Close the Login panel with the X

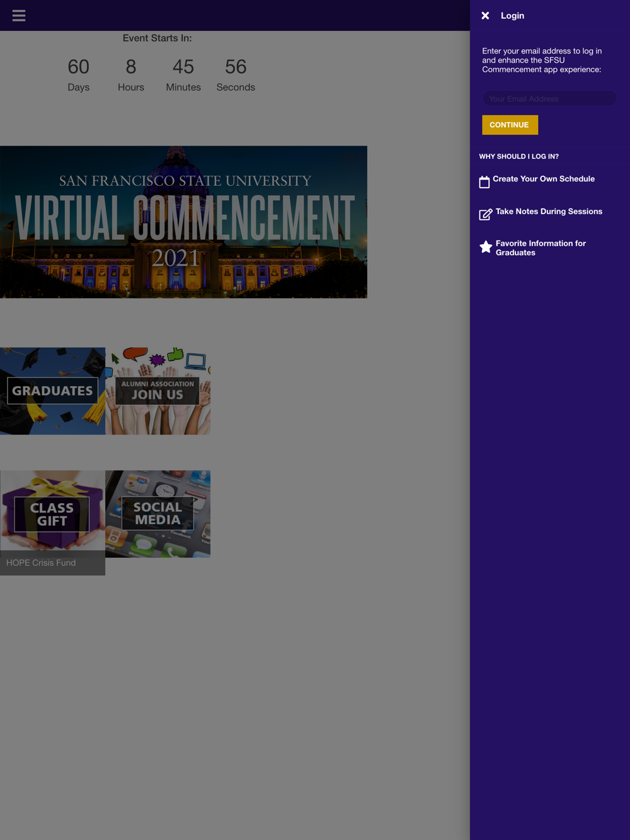point(485,16)
